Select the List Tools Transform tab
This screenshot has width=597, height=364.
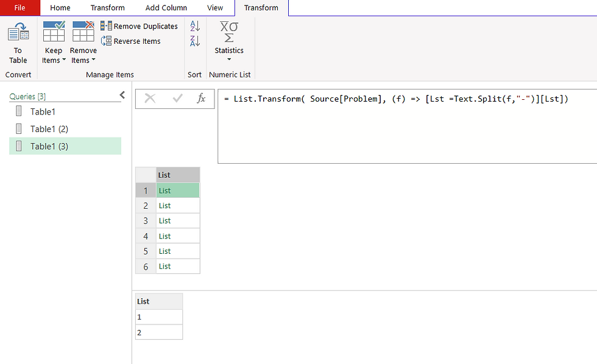click(x=261, y=7)
